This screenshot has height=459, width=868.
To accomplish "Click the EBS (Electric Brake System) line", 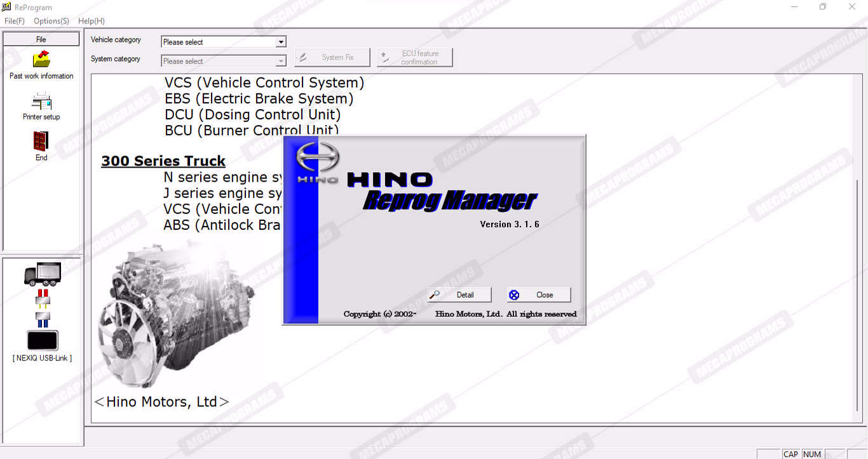I will [259, 98].
